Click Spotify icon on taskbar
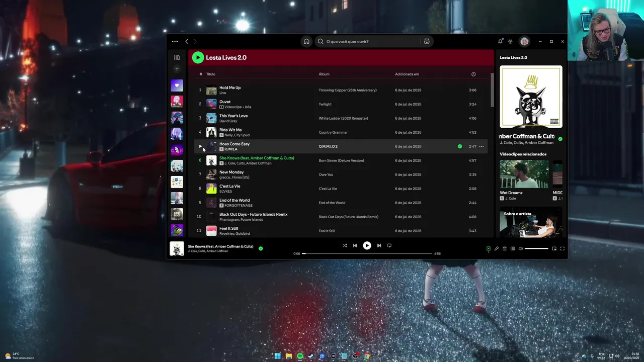 click(300, 356)
